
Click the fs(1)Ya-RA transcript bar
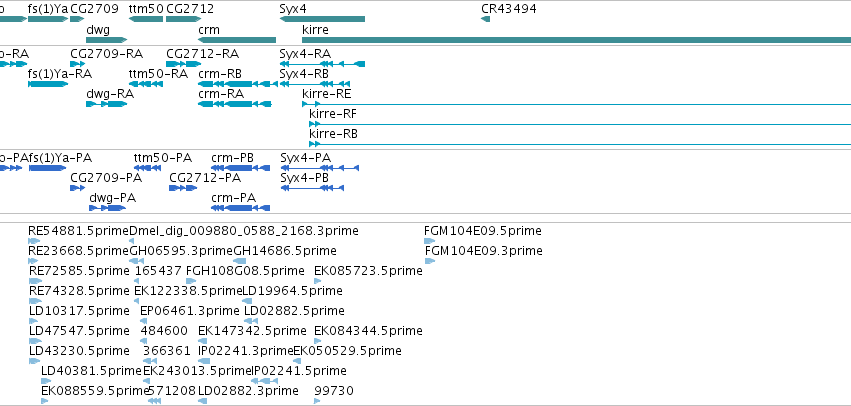pos(48,84)
